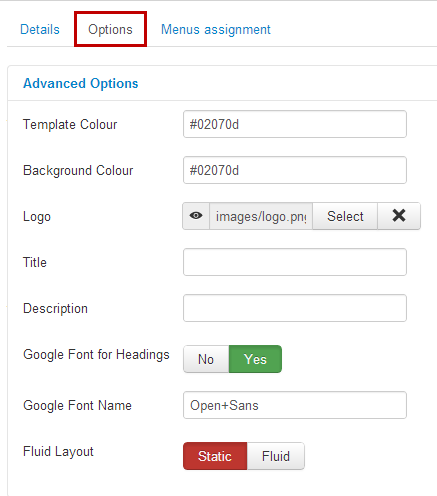Click the Google Font Name field
Image resolution: width=437 pixels, height=496 pixels.
coord(295,405)
